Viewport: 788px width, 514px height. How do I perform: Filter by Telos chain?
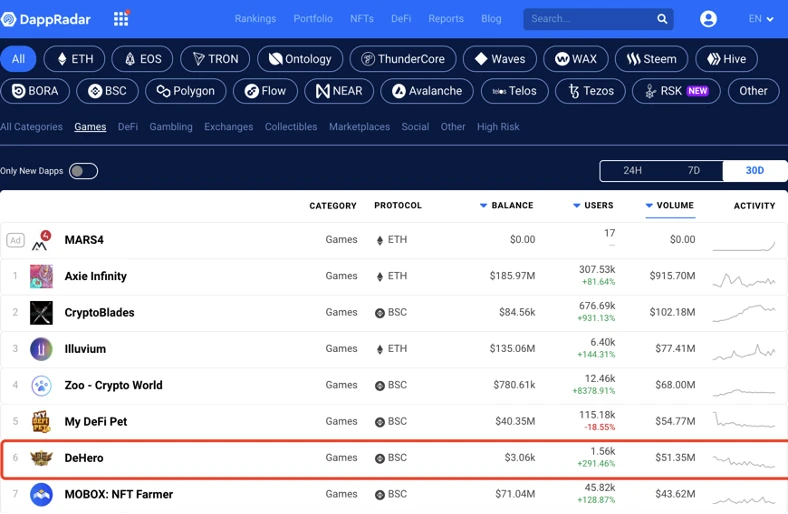tap(515, 91)
